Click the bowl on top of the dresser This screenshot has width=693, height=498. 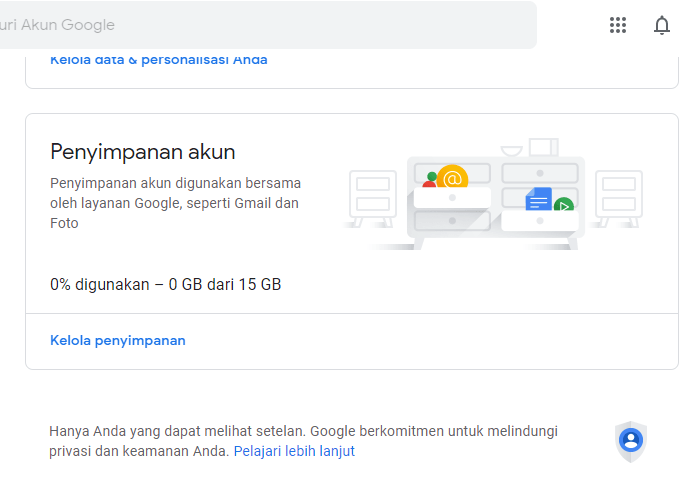click(x=511, y=150)
